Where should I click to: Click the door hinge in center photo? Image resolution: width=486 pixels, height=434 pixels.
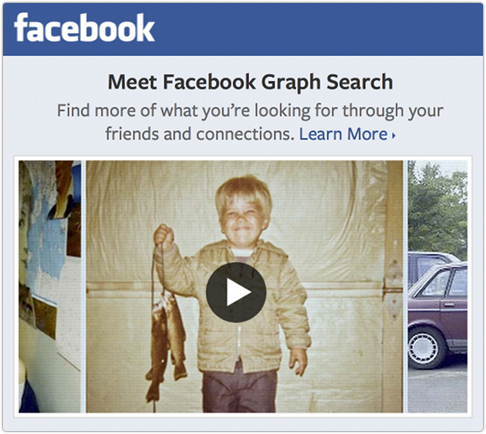(x=392, y=289)
